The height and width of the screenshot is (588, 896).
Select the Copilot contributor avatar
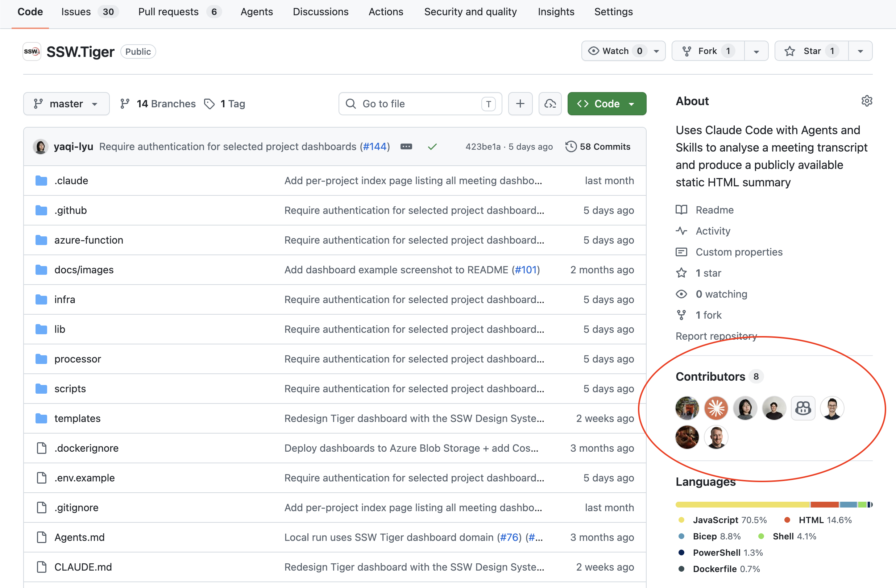coord(802,408)
